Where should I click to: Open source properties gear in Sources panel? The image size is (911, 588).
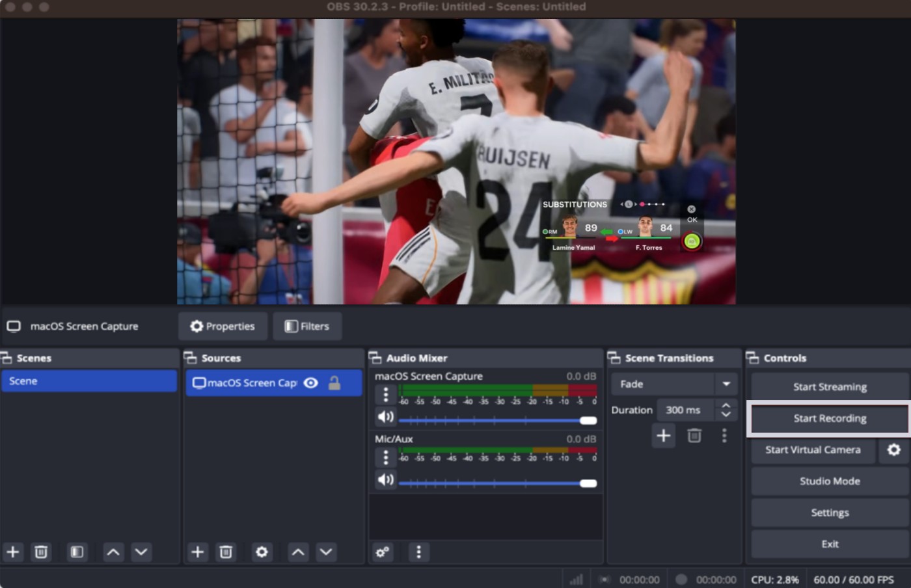262,552
